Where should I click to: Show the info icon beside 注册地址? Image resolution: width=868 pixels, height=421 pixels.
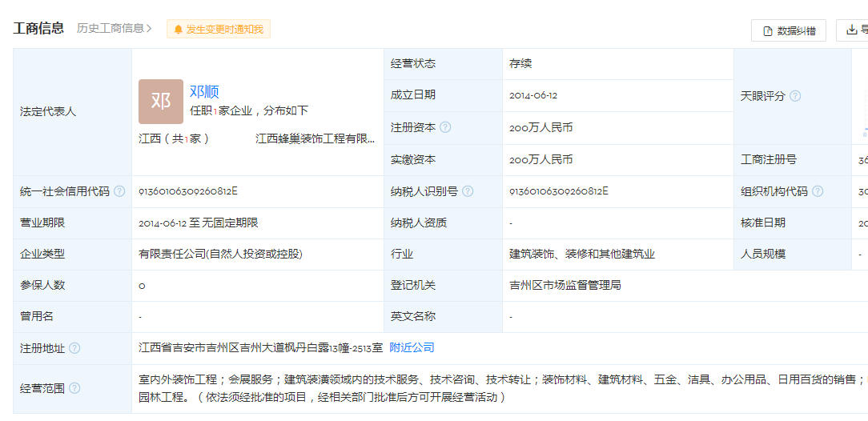74,348
